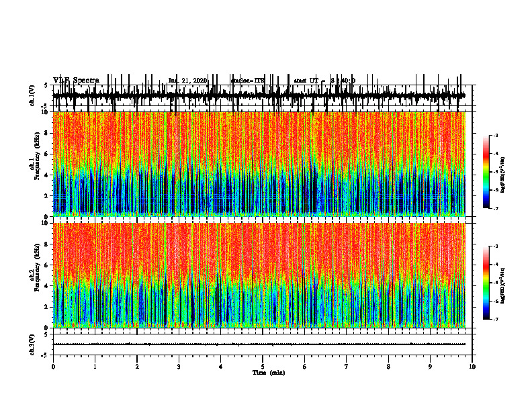Click the '-7' label on ch.1 colorbar
The width and height of the screenshot is (532, 411).
point(495,208)
